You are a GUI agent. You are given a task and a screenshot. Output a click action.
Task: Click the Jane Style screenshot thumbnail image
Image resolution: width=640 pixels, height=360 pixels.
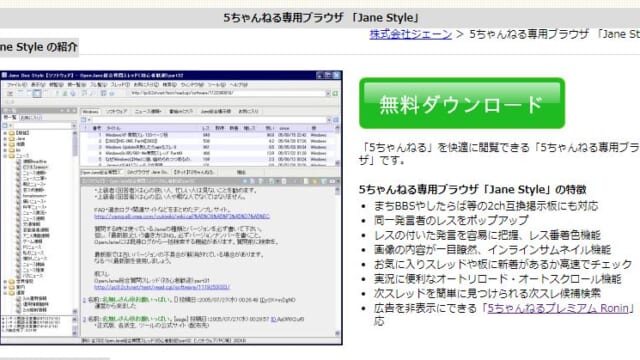tap(171, 208)
